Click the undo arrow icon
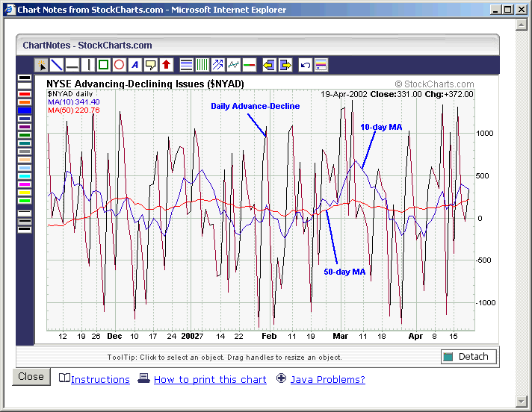The height and width of the screenshot is (412, 532). click(x=305, y=65)
